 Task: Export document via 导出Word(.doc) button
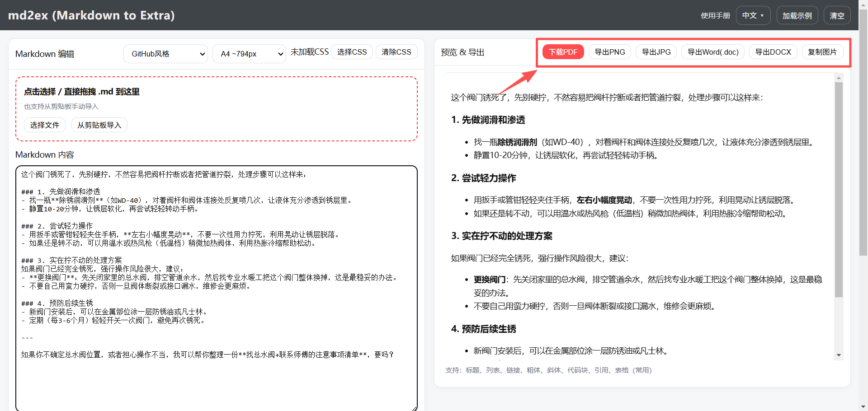pyautogui.click(x=712, y=52)
